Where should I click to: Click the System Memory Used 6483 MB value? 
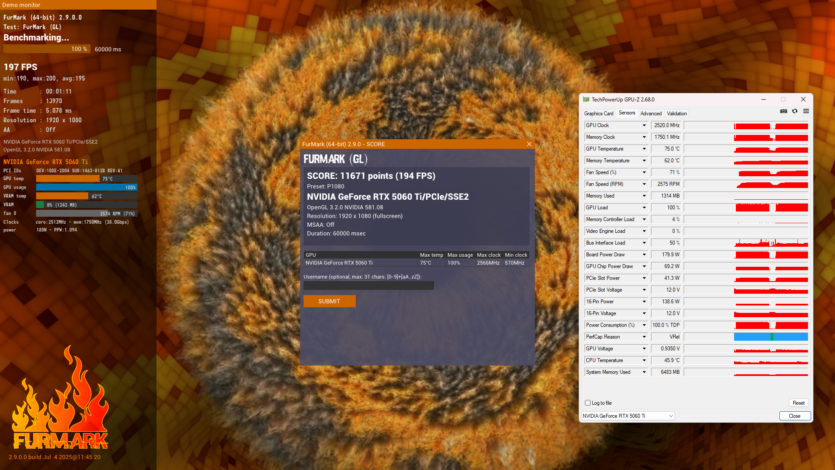pyautogui.click(x=666, y=372)
